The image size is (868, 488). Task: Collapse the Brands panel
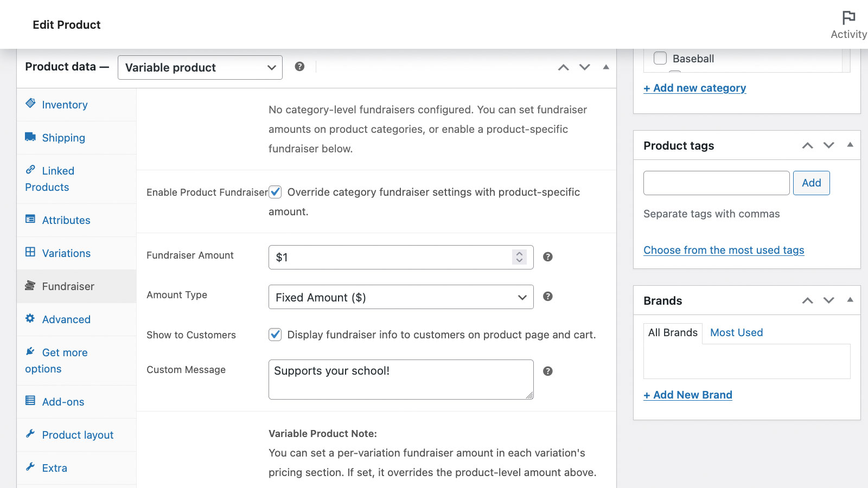850,300
